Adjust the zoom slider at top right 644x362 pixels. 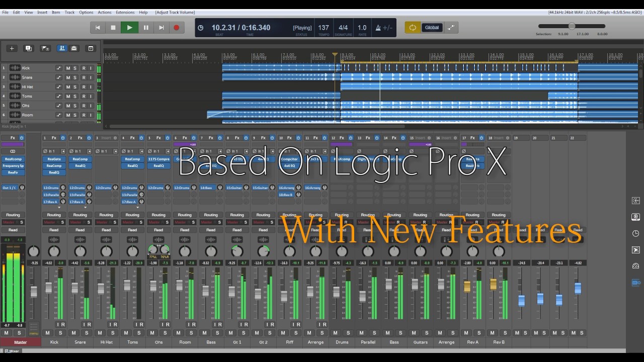coord(572,26)
